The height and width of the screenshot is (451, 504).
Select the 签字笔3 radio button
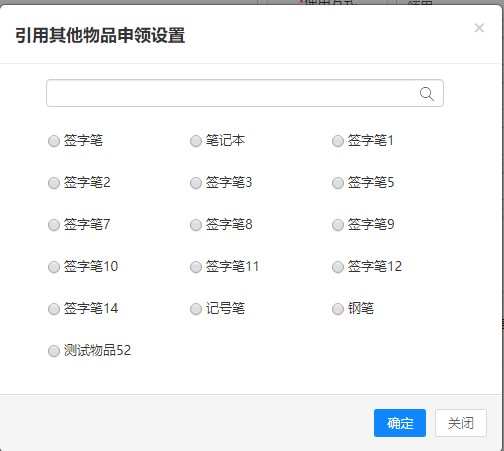point(196,183)
